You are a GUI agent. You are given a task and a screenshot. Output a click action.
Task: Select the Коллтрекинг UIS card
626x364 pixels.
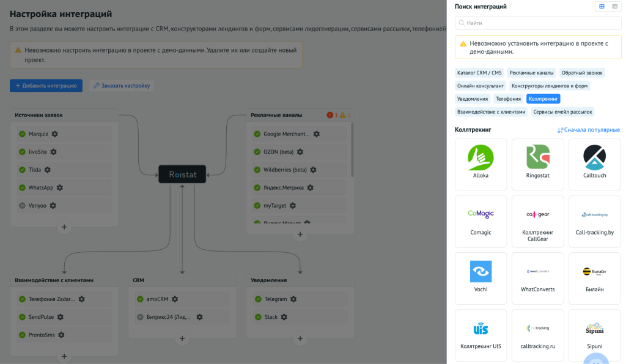tap(481, 336)
